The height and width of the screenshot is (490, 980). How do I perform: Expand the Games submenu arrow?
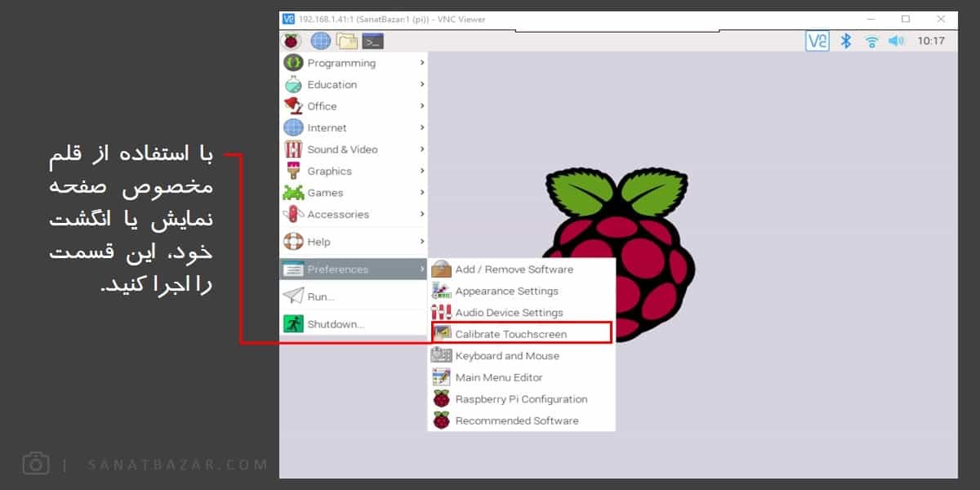[x=422, y=193]
